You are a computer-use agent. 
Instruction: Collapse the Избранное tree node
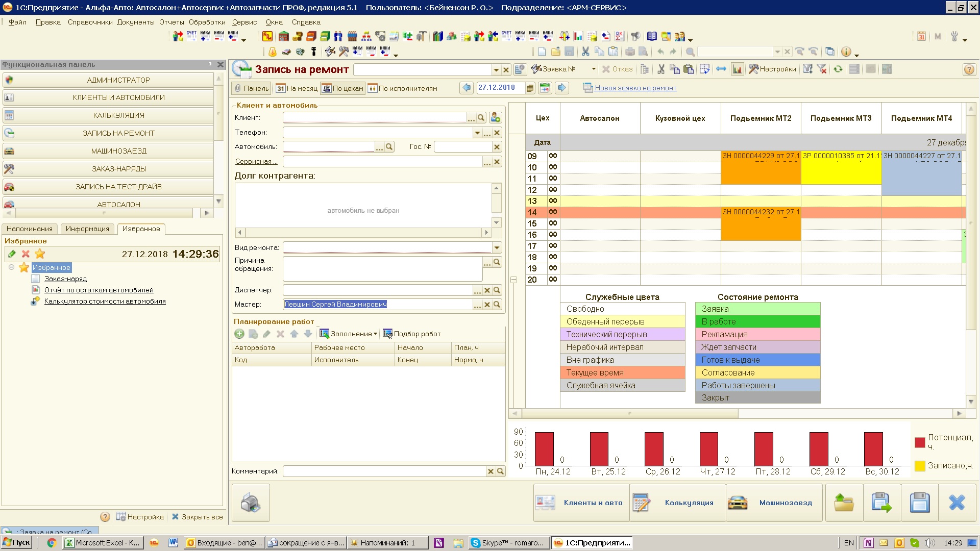[11, 267]
